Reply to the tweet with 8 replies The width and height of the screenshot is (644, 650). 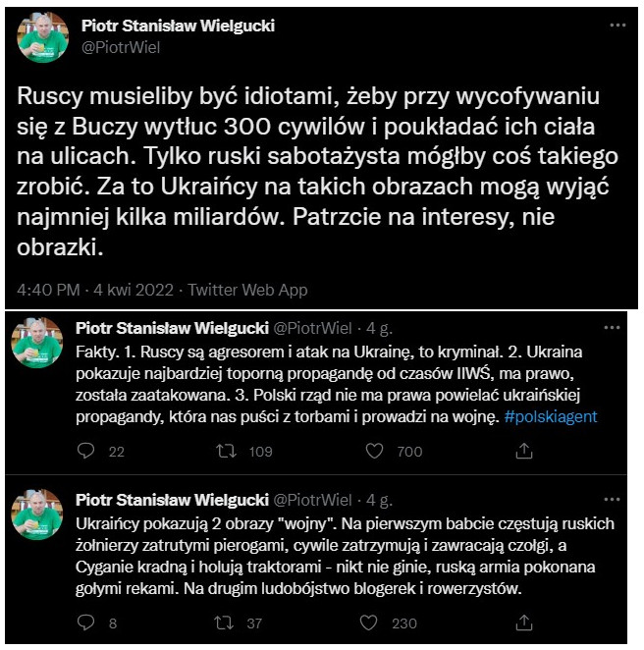(85, 623)
